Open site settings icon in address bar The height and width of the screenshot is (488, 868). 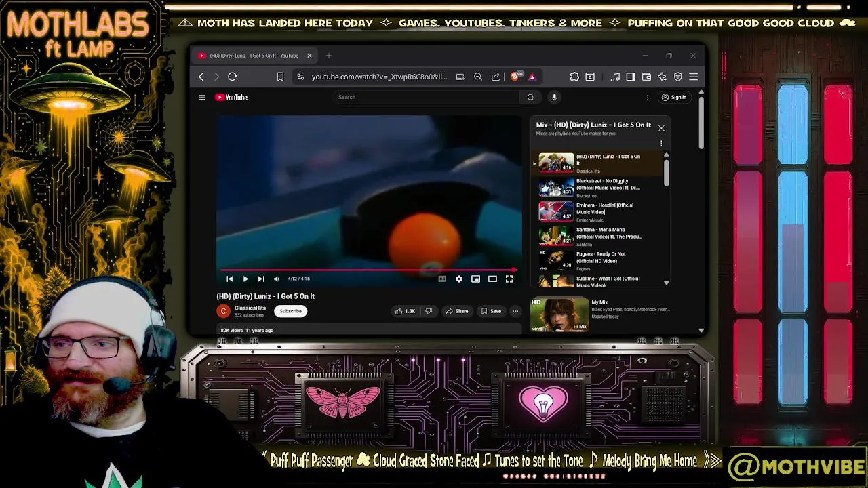(300, 77)
